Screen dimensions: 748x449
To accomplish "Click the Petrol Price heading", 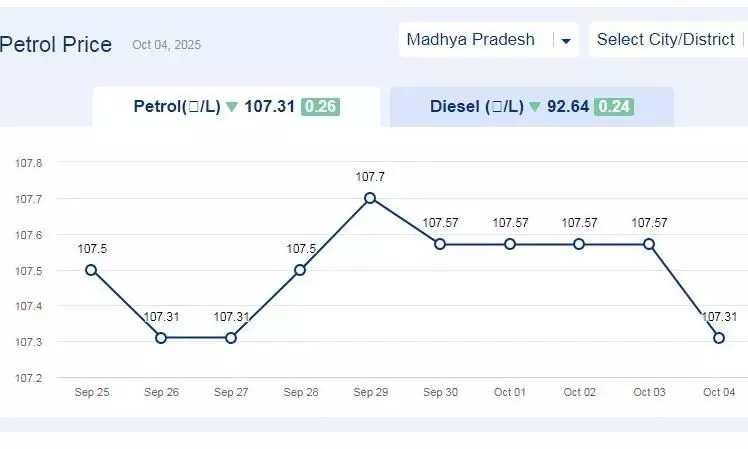I will [55, 45].
